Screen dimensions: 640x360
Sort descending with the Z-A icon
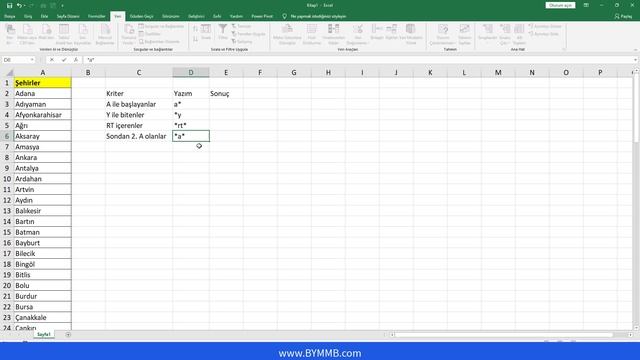(x=195, y=39)
